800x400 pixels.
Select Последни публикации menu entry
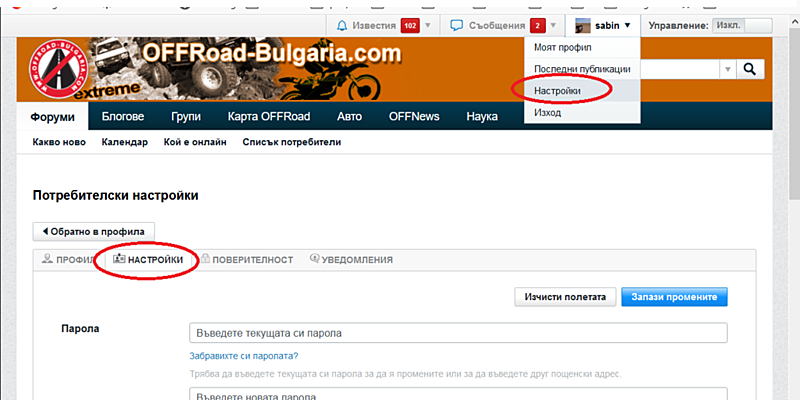coord(582,69)
